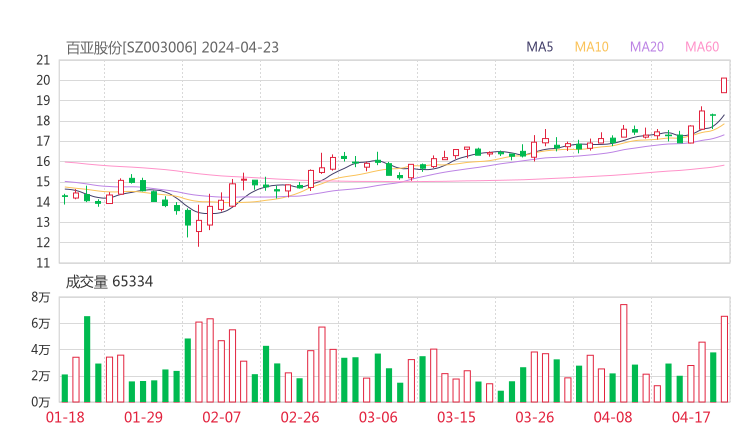The image size is (740, 440).
Task: Click the MA10 legend label
Action: tap(591, 47)
